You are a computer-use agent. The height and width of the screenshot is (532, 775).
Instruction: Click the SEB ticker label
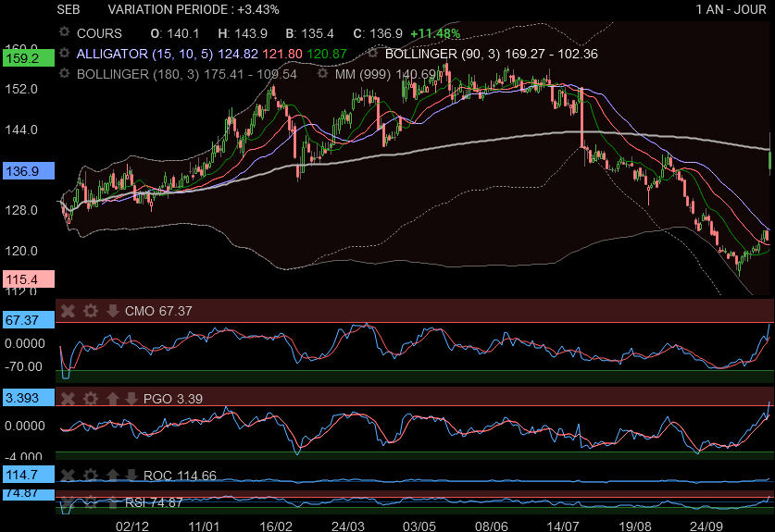coord(69,9)
